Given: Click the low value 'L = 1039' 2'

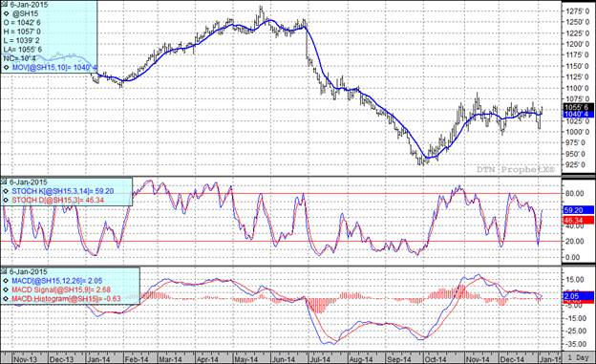Looking at the screenshot, I should point(21,40).
